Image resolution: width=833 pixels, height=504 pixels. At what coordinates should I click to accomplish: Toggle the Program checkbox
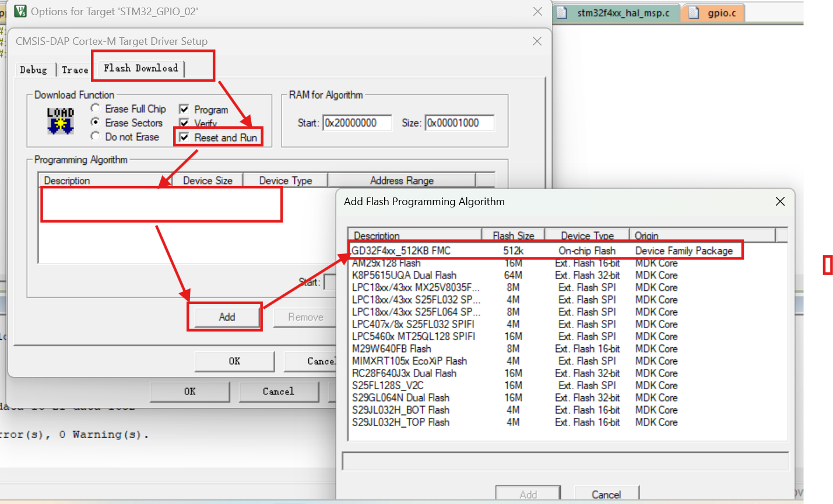pos(184,109)
